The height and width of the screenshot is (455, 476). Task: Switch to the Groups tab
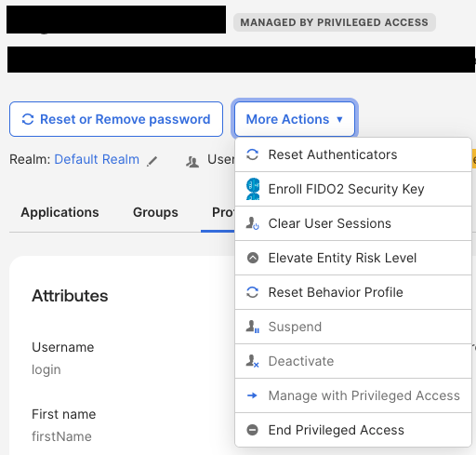click(x=155, y=212)
